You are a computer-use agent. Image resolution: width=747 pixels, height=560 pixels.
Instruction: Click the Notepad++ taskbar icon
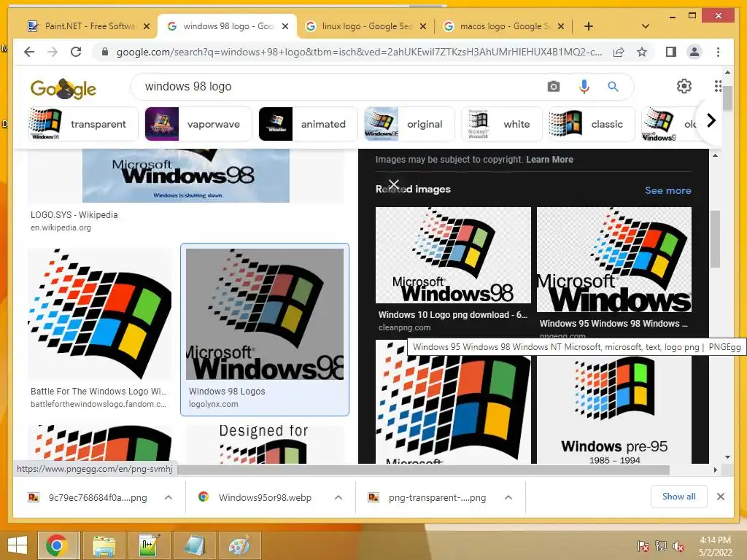(149, 545)
